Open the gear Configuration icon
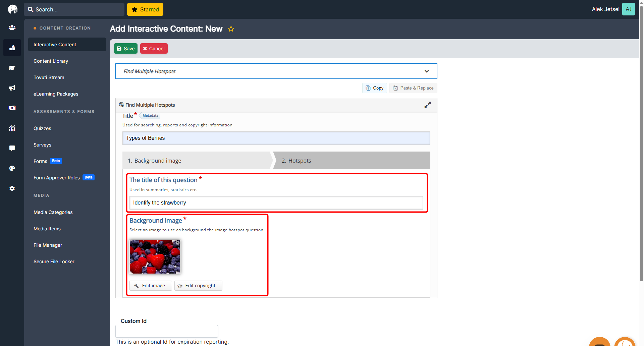This screenshot has height=346, width=644. (12, 188)
